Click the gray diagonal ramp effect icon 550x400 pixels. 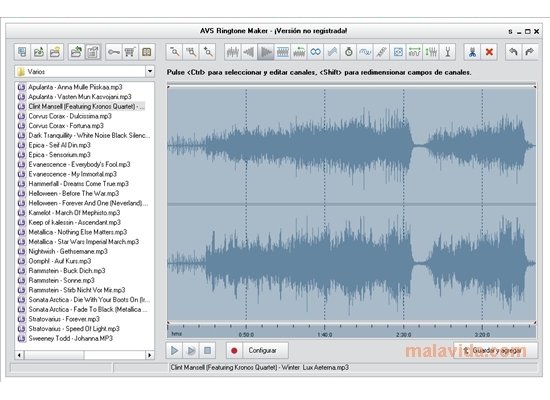pyautogui.click(x=332, y=52)
